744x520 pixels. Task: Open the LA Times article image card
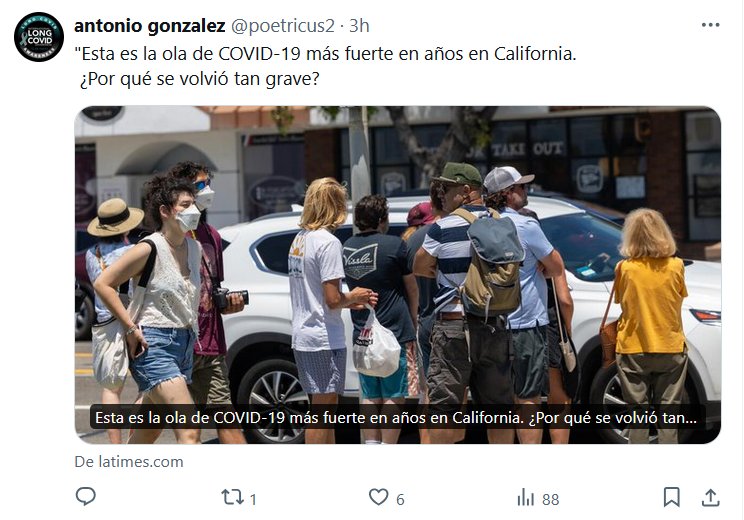(398, 275)
